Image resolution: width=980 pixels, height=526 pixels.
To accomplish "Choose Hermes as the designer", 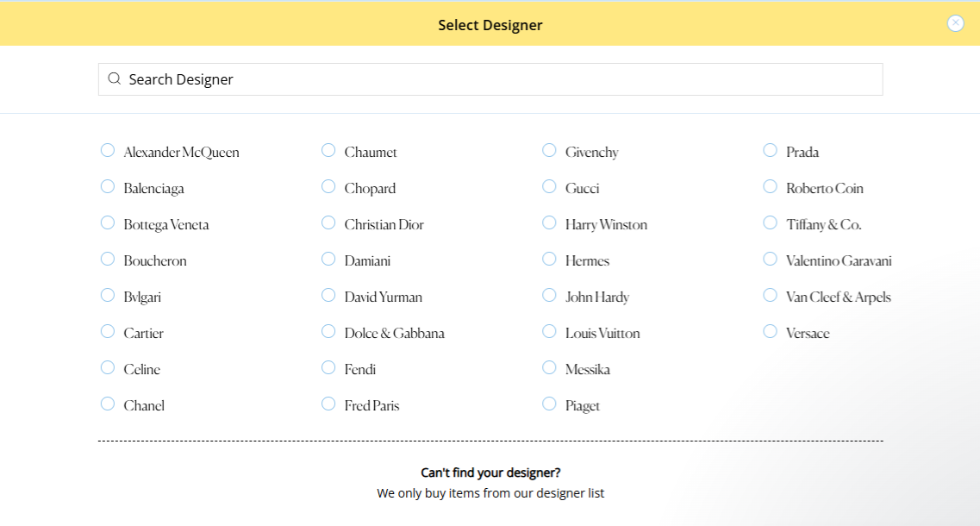I will pos(549,258).
